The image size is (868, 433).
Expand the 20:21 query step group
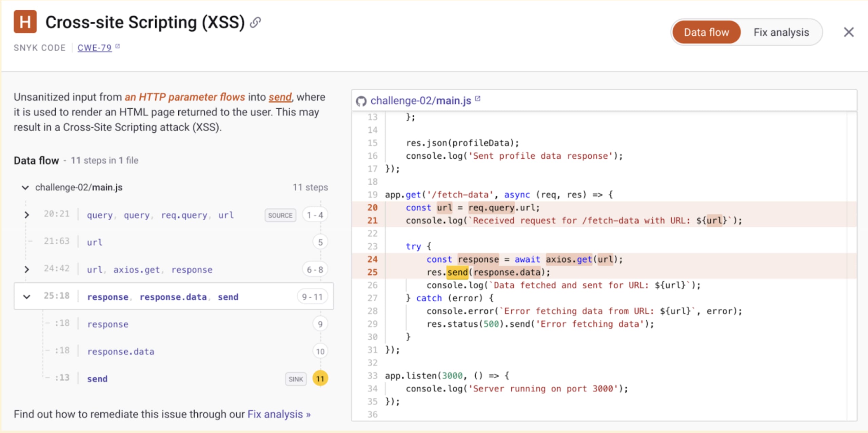coord(26,215)
